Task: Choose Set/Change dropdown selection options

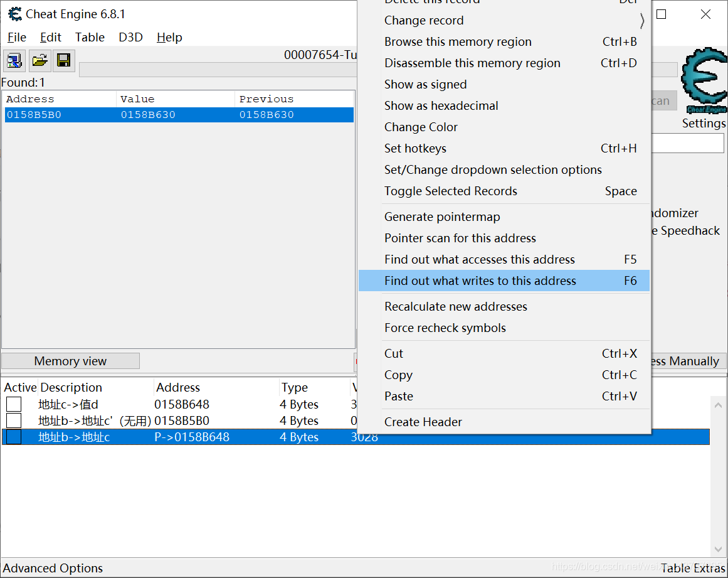Action: [x=504, y=170]
